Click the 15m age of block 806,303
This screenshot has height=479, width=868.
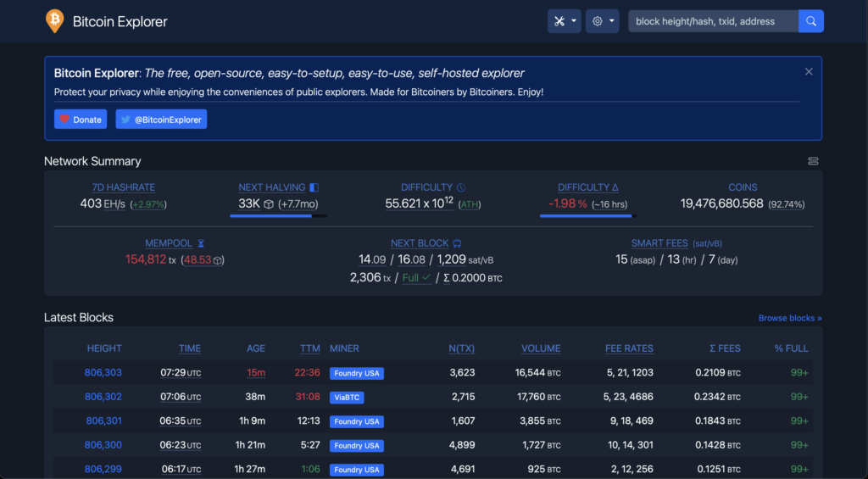point(256,373)
